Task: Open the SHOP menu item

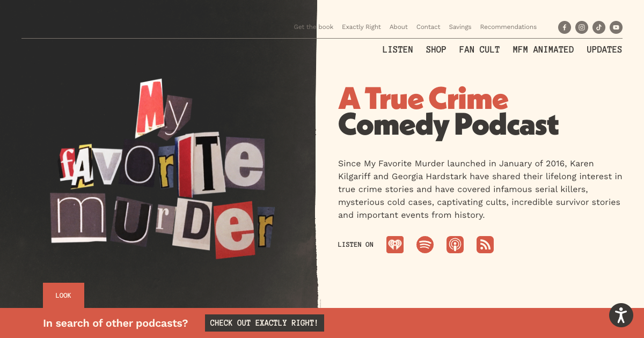Action: tap(436, 49)
